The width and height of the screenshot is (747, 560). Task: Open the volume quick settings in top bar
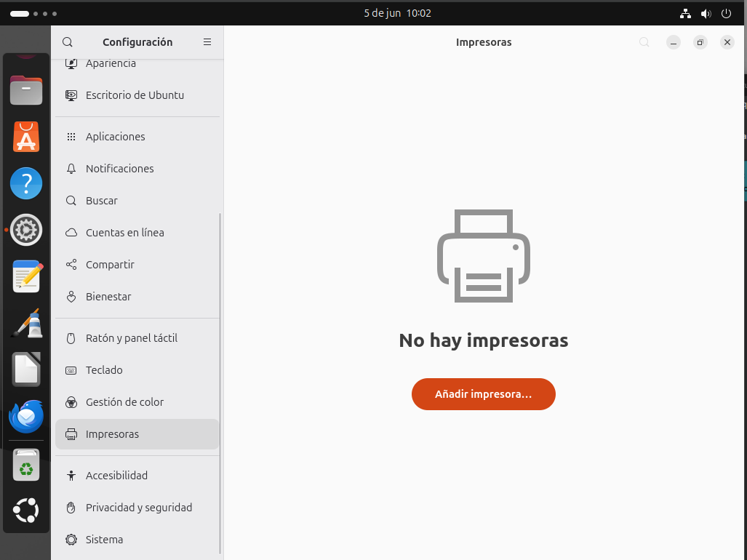706,13
